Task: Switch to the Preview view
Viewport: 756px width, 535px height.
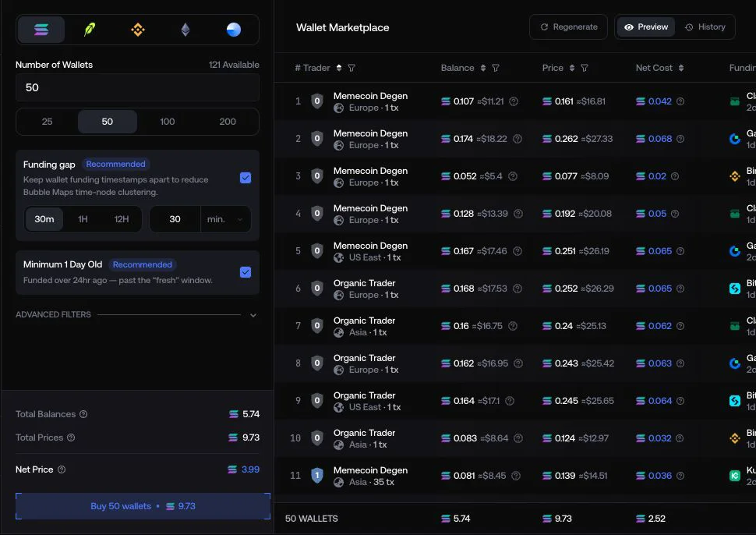Action: click(645, 27)
